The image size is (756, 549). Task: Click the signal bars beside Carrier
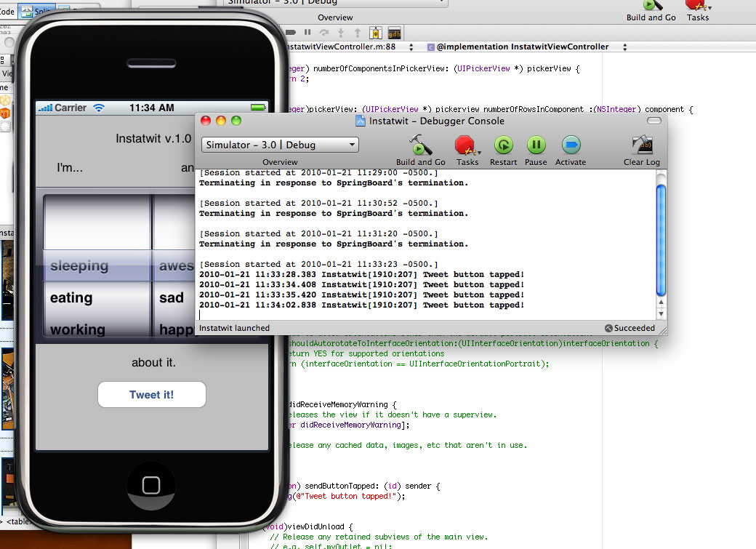(x=45, y=108)
